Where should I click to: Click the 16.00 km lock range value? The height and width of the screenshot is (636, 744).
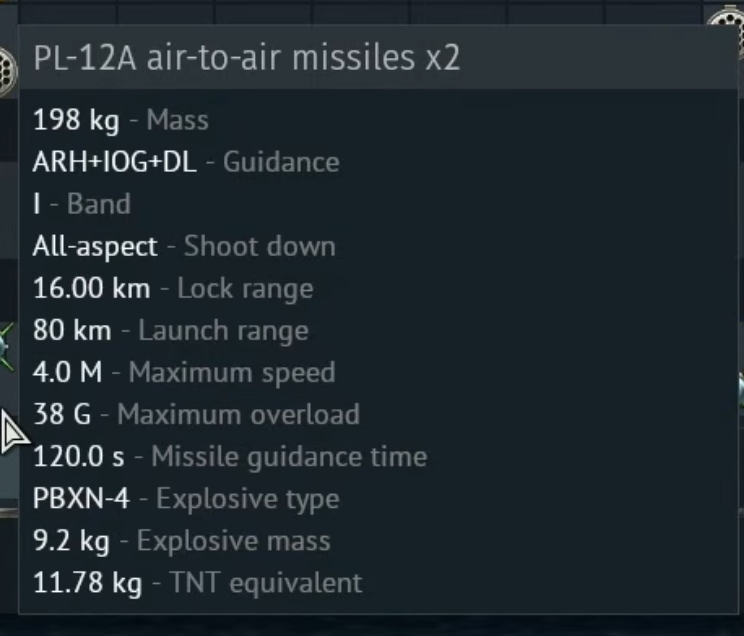coord(91,289)
